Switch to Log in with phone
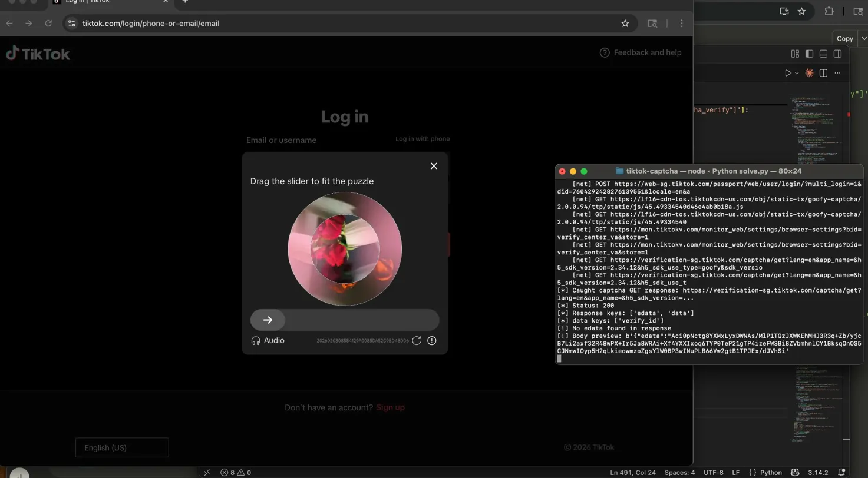Image resolution: width=868 pixels, height=478 pixels. (422, 140)
